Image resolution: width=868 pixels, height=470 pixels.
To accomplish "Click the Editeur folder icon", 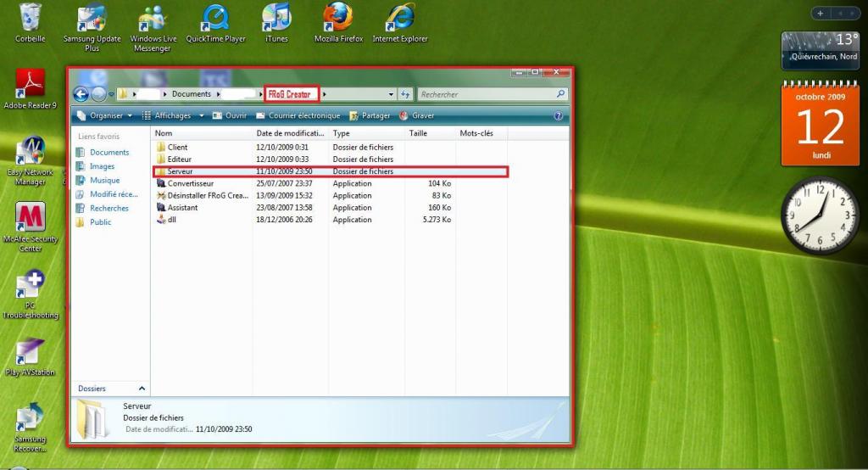I will tap(161, 159).
